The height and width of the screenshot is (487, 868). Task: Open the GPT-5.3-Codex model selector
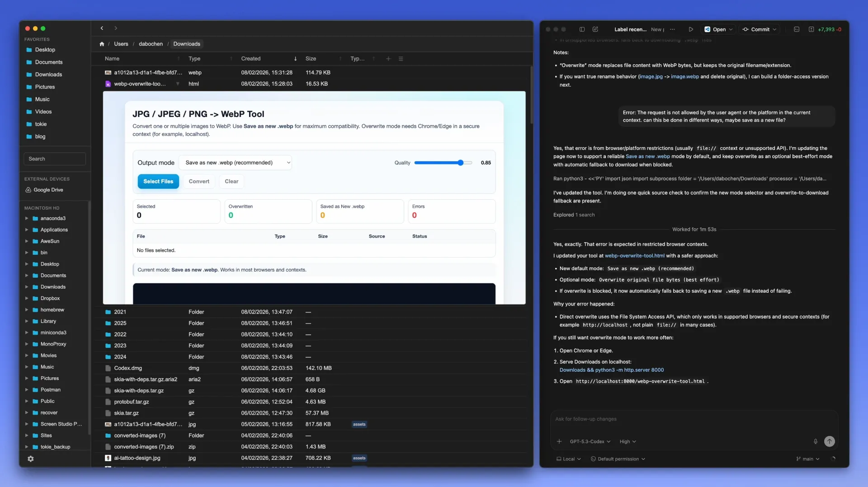click(589, 441)
